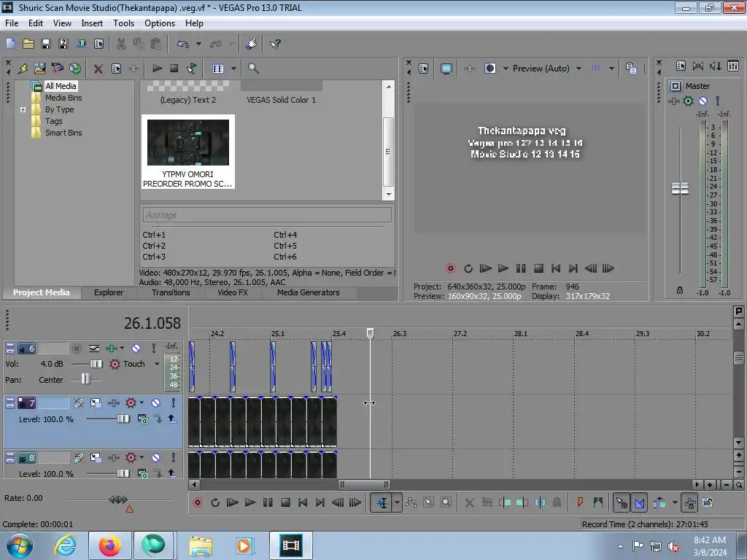
Task: Mute video track 7
Action: coord(156,403)
